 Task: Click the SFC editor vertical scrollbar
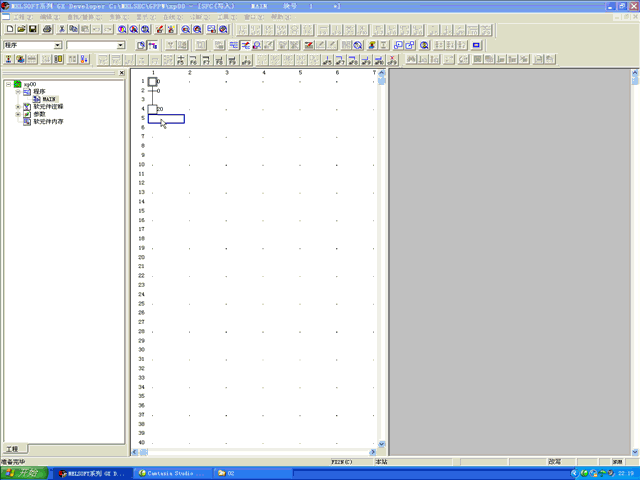(381, 260)
